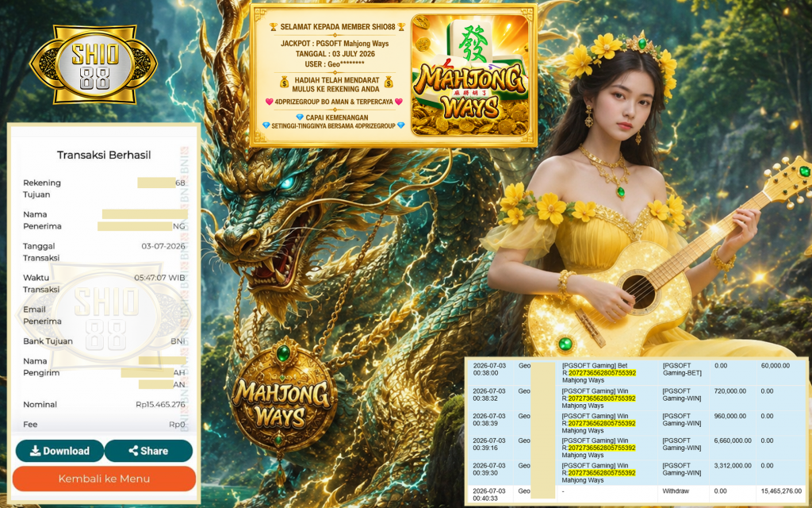Click the Download receipt button

(59, 451)
